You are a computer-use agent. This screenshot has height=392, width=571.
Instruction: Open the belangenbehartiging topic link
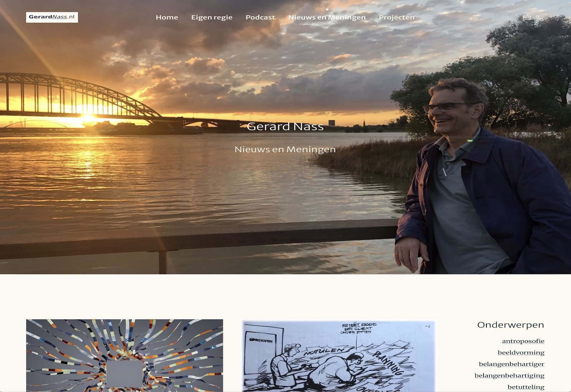coord(509,375)
